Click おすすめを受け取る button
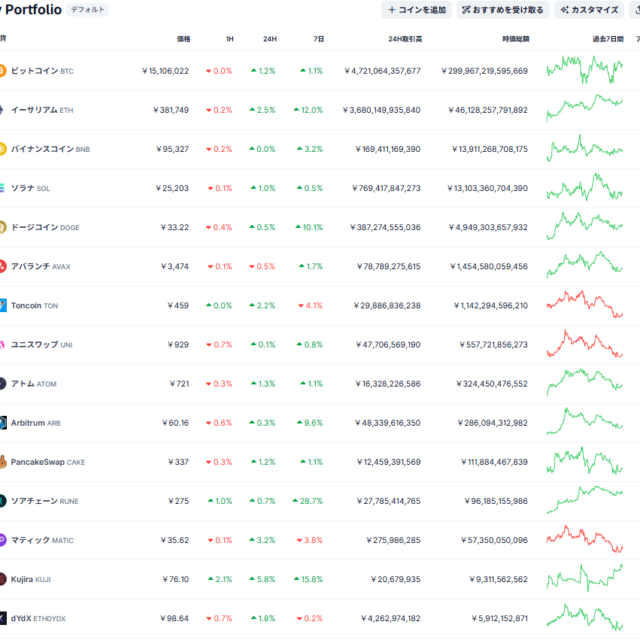This screenshot has height=640, width=640. (x=502, y=10)
